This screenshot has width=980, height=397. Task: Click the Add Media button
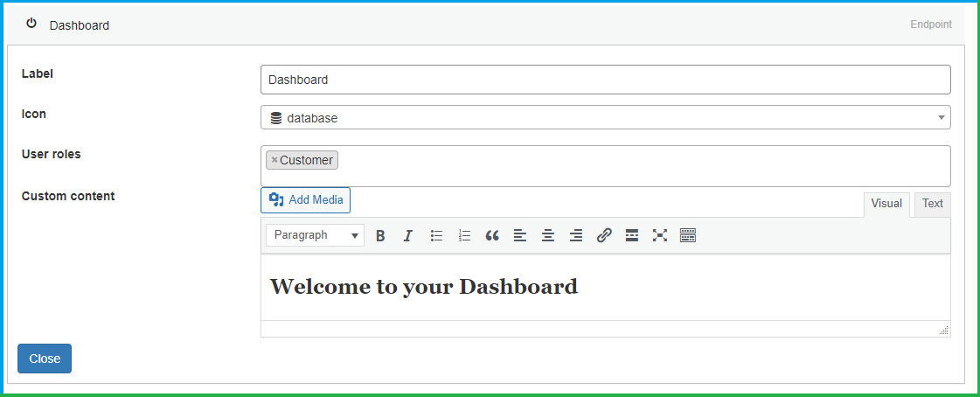306,200
